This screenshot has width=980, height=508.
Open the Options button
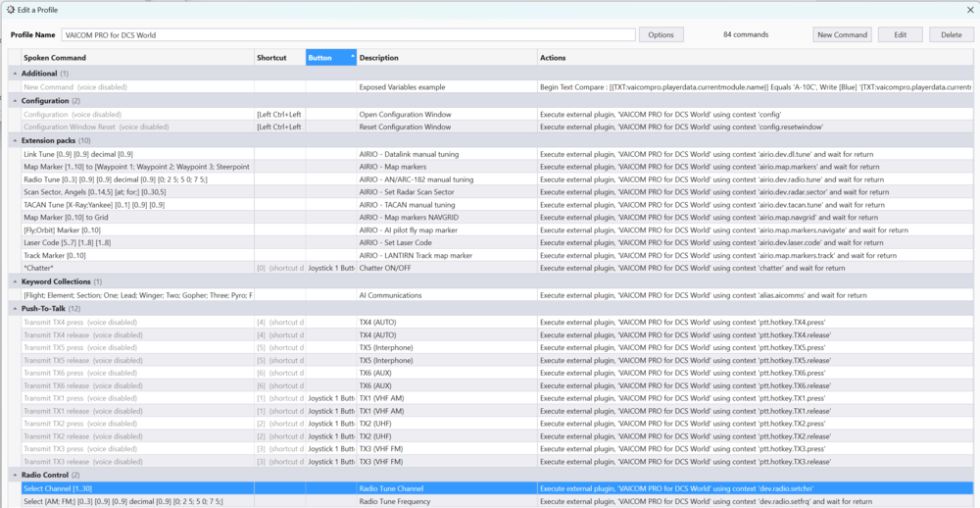point(661,35)
